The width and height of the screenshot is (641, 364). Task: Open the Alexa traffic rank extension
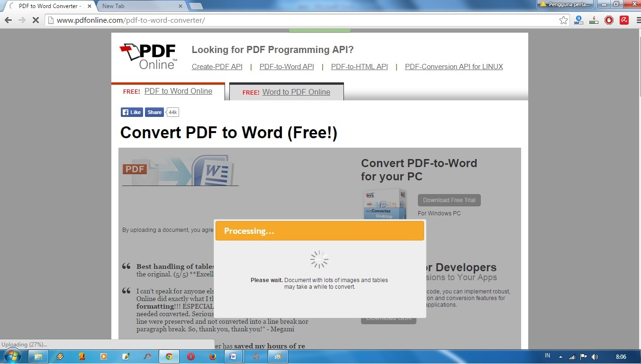578,20
